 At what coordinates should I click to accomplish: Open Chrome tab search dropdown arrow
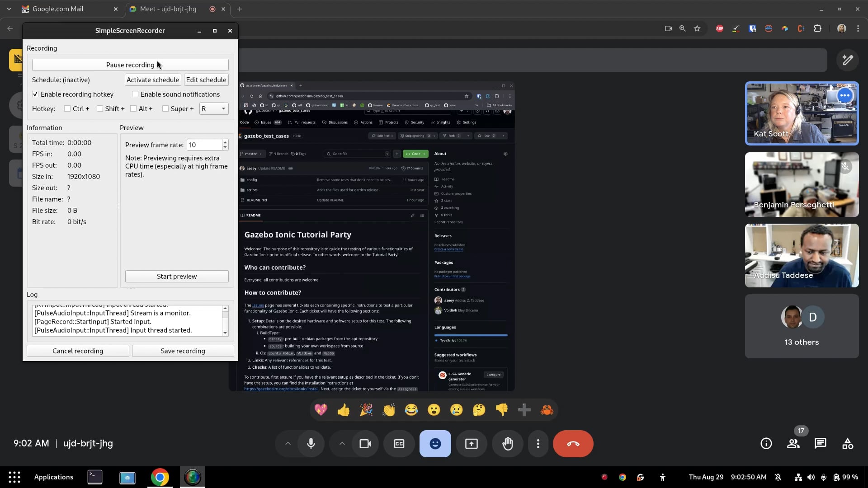(9, 9)
